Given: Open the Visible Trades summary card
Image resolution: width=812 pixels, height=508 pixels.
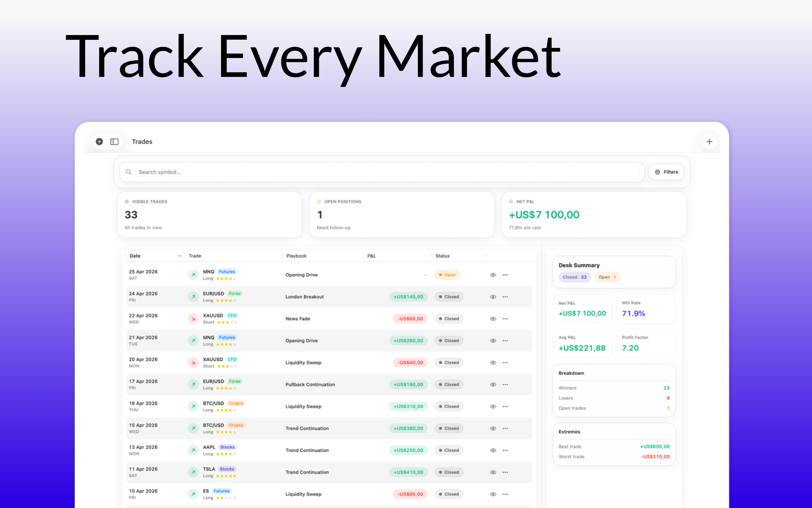Looking at the screenshot, I should (x=210, y=215).
